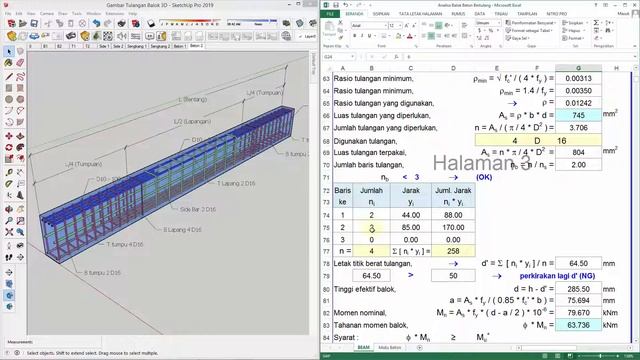Viewport: 640px width, 360px height.
Task: Click the AutoSum sigma icon
Action: 596,23
